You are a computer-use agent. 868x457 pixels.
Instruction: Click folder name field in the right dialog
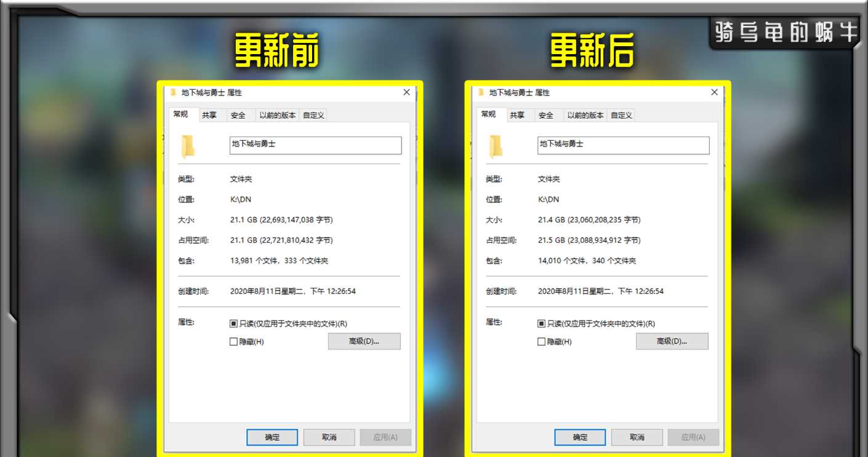pyautogui.click(x=624, y=145)
